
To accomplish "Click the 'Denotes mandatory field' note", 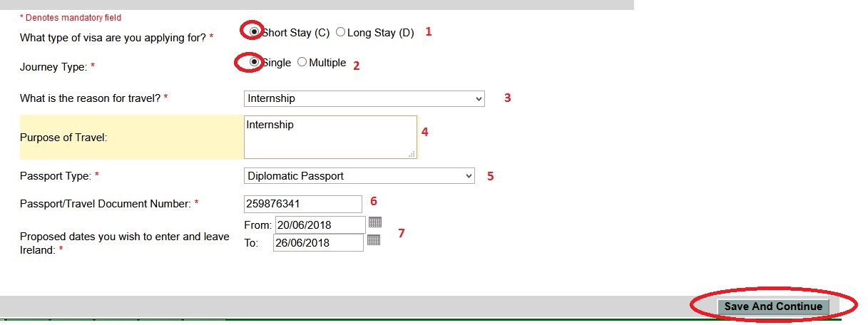I will pyautogui.click(x=70, y=17).
